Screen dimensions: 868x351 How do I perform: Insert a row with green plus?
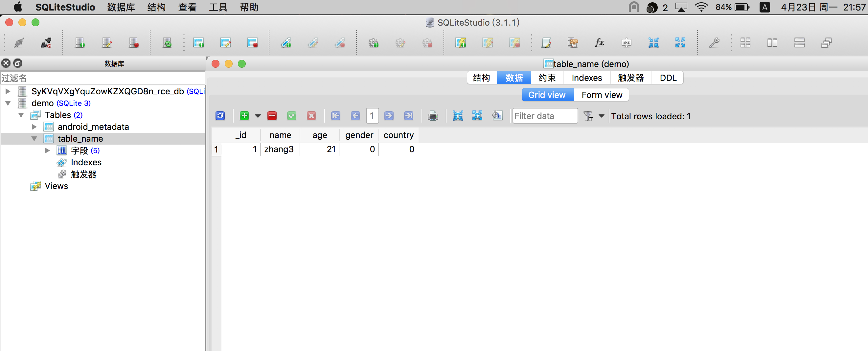pos(244,116)
